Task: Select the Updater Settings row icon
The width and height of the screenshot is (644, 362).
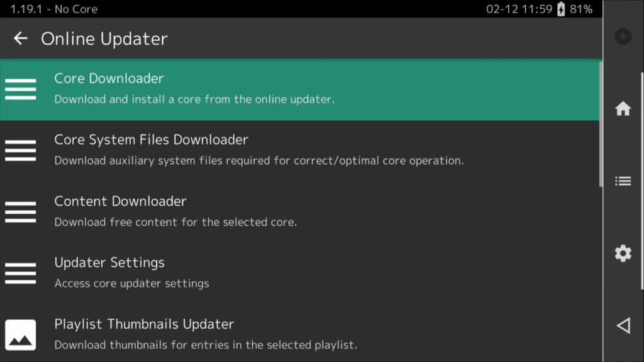Action: [x=21, y=273]
